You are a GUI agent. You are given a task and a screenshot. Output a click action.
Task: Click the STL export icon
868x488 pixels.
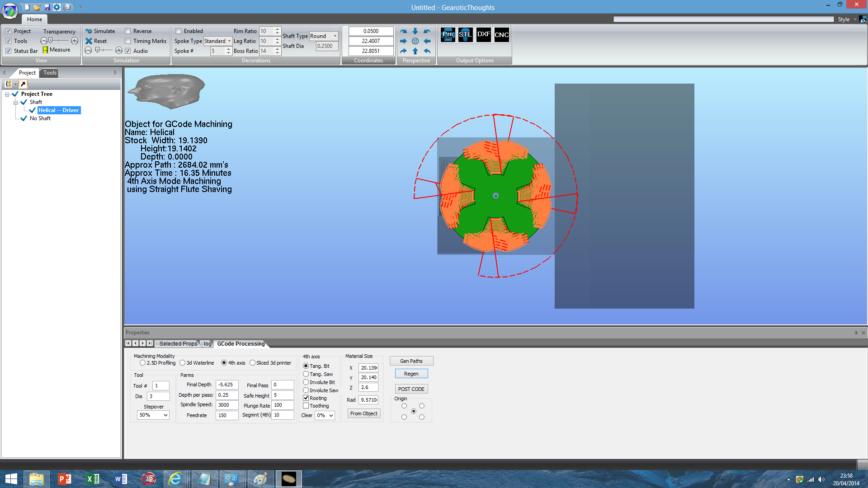point(465,35)
